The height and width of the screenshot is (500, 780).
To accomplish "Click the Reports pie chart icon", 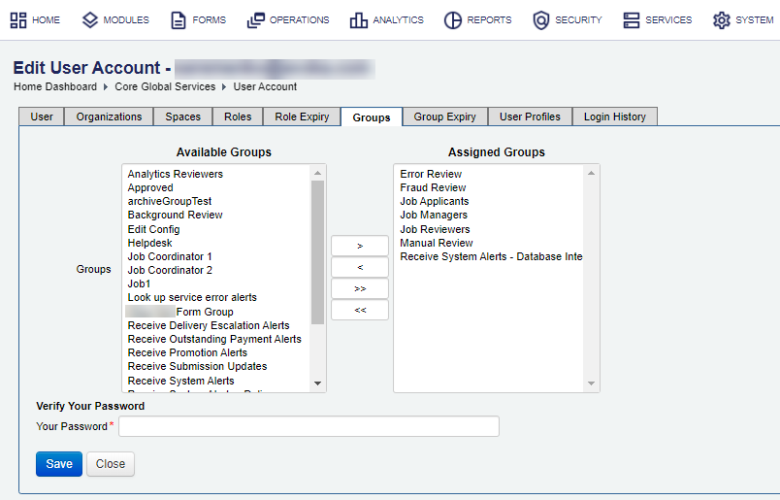I will click(453, 20).
